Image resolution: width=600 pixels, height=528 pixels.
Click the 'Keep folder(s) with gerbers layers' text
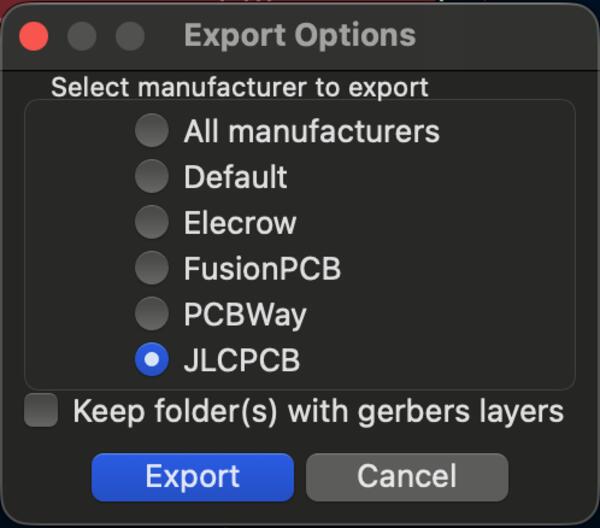[318, 411]
